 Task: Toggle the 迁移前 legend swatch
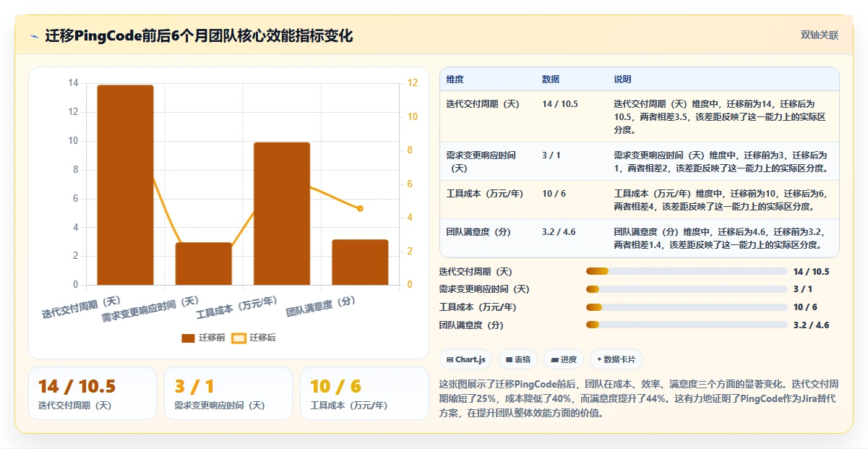coord(188,338)
